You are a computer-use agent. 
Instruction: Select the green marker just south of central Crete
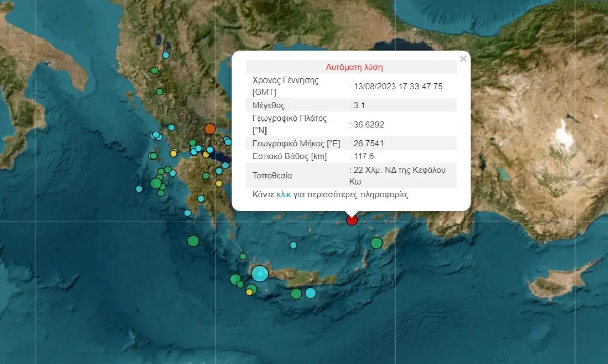(296, 293)
